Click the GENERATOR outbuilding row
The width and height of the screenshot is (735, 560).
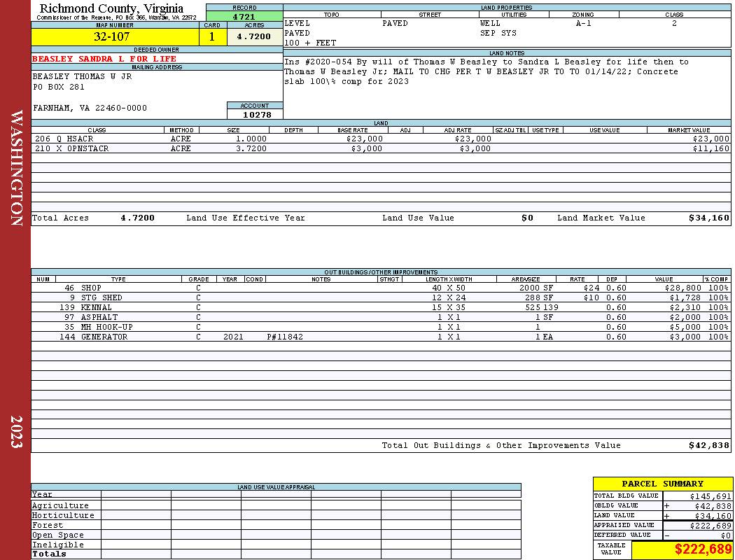[x=381, y=337]
